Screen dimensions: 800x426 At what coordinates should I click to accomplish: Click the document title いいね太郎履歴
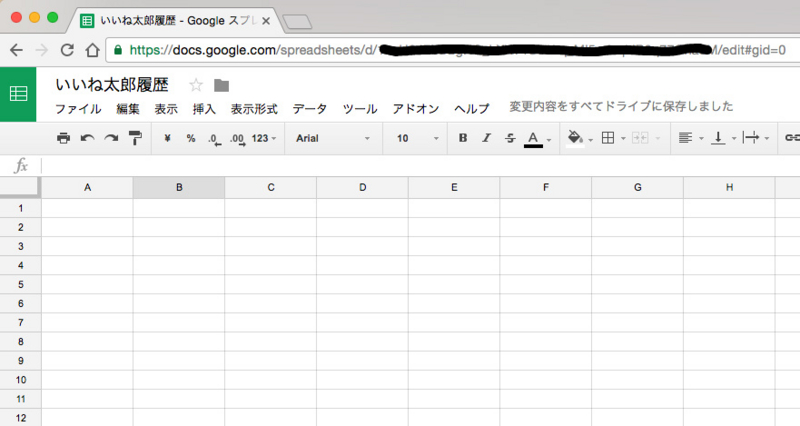pos(112,85)
